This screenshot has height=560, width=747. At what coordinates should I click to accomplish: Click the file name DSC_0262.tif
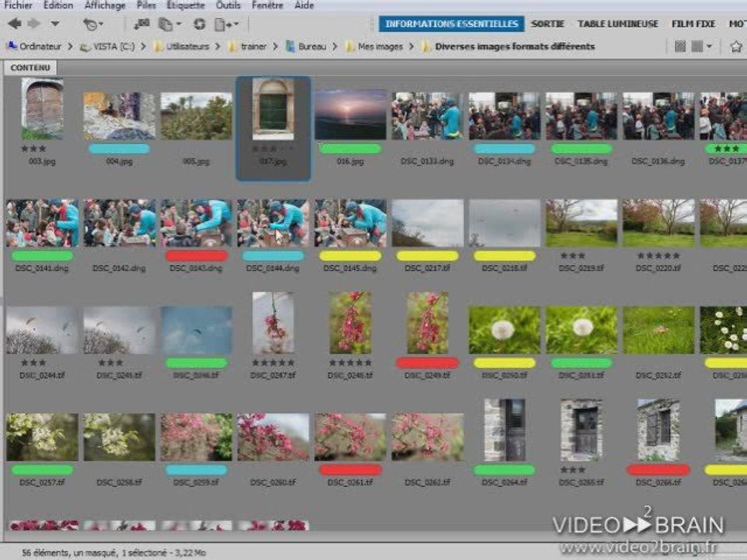click(x=427, y=482)
